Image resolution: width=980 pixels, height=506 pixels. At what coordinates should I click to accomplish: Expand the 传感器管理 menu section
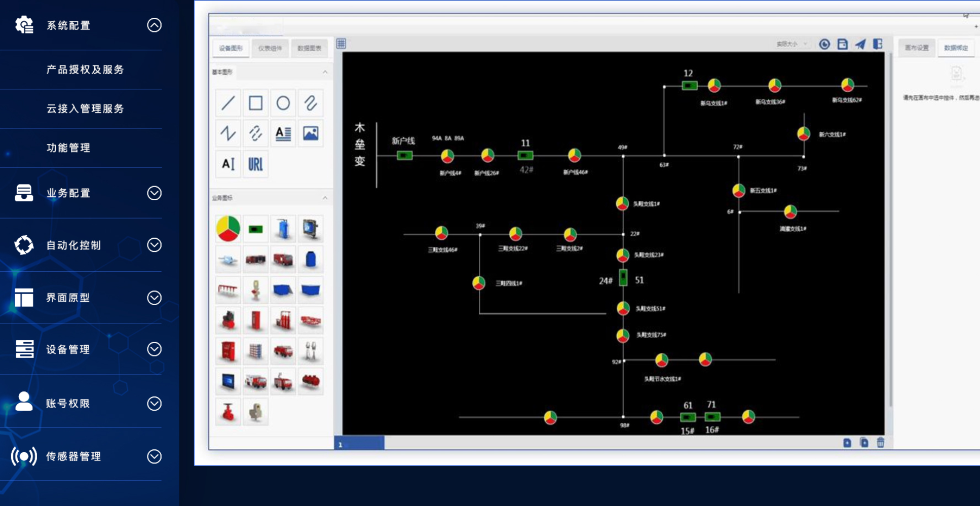(154, 456)
